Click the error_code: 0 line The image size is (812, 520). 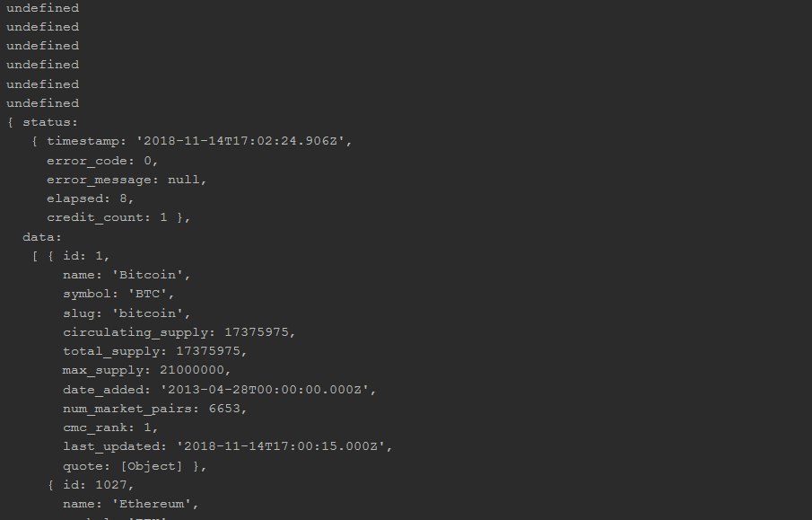pos(102,160)
